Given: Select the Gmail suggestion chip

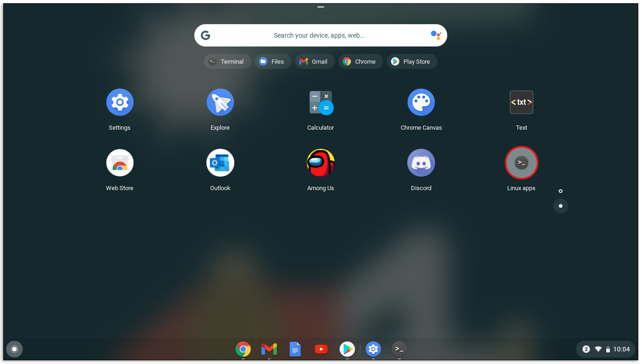Looking at the screenshot, I should pyautogui.click(x=315, y=61).
